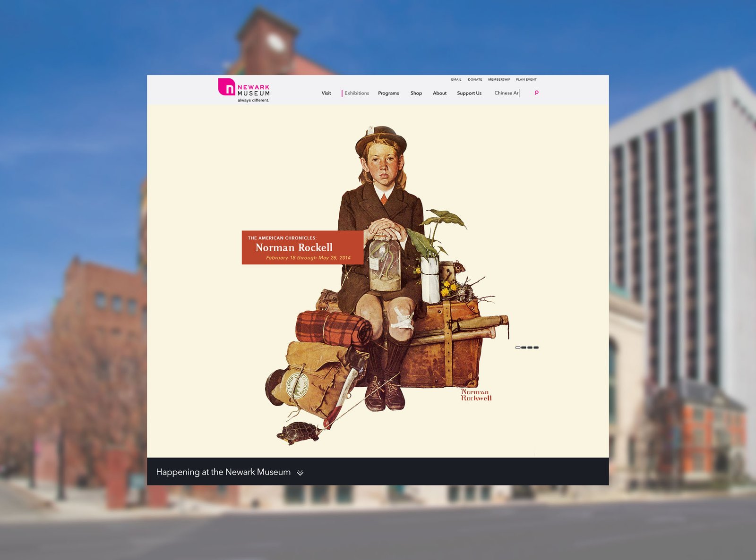756x560 pixels.
Task: Switch to the third slide indicator
Action: coord(530,348)
